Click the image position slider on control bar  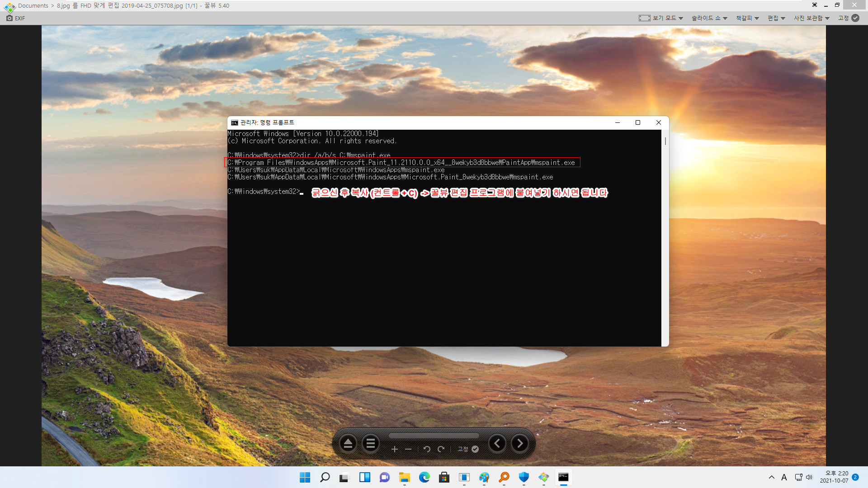[434, 436]
